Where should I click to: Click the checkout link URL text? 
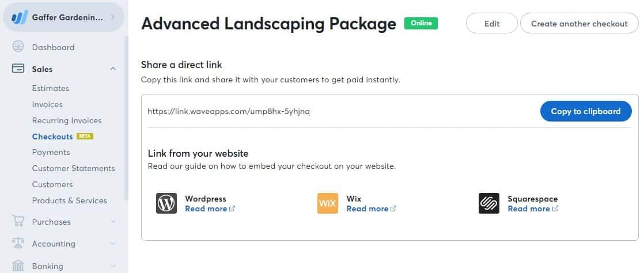pos(229,111)
